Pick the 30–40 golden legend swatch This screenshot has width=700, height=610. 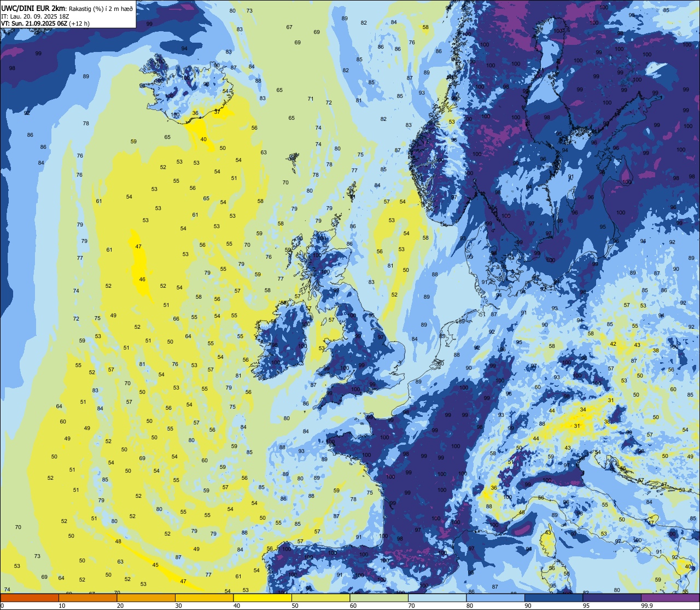coord(204,597)
